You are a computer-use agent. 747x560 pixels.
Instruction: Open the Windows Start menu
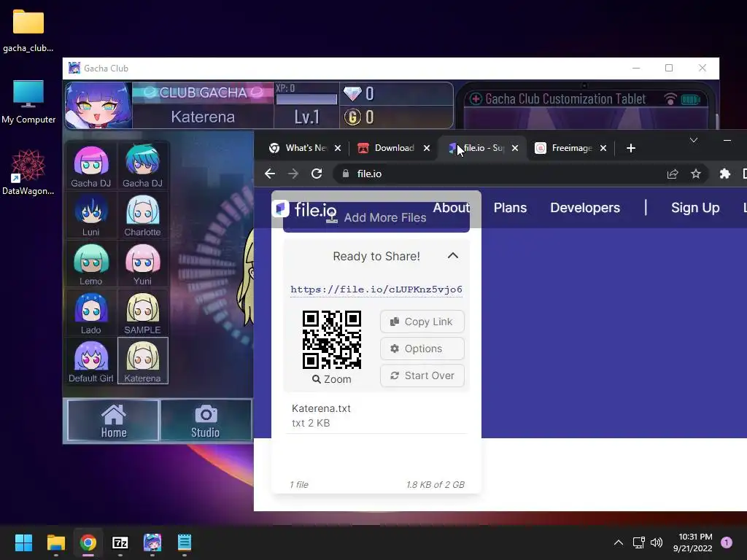(x=23, y=542)
